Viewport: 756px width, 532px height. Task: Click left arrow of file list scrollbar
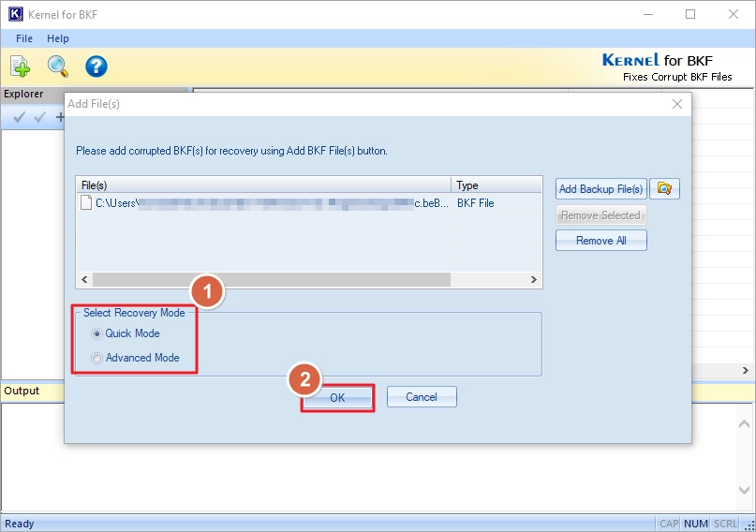[85, 279]
